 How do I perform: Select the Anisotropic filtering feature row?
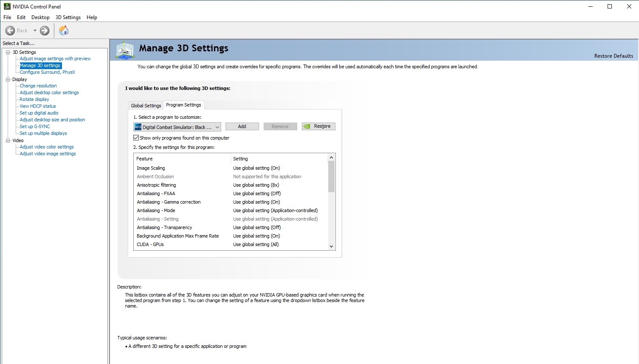tap(231, 185)
